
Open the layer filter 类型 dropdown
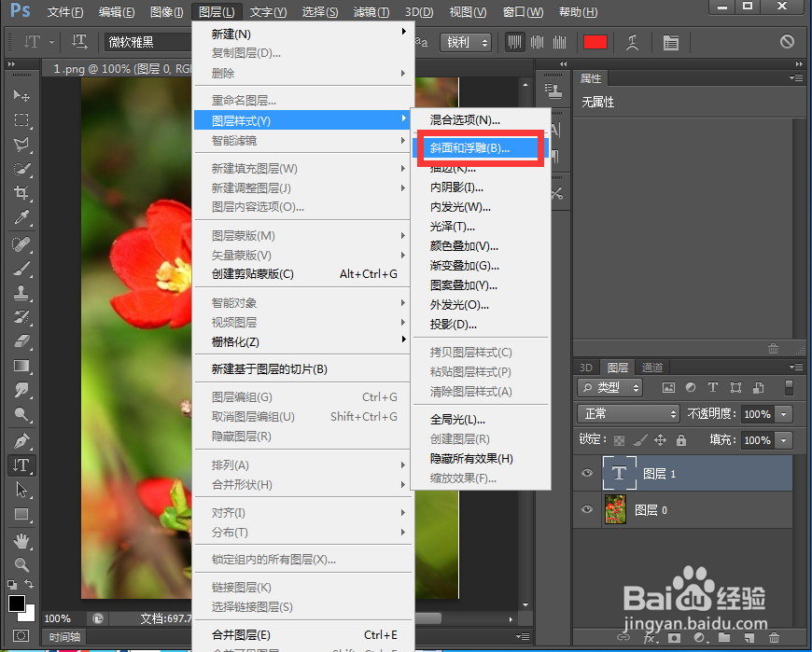click(610, 388)
